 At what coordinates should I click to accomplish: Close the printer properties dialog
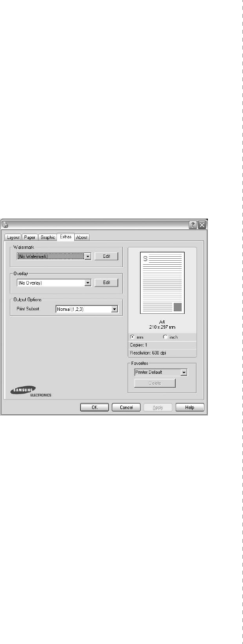(202, 225)
